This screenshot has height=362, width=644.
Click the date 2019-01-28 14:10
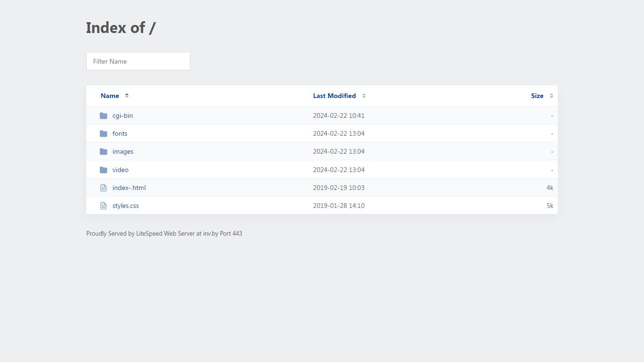339,206
